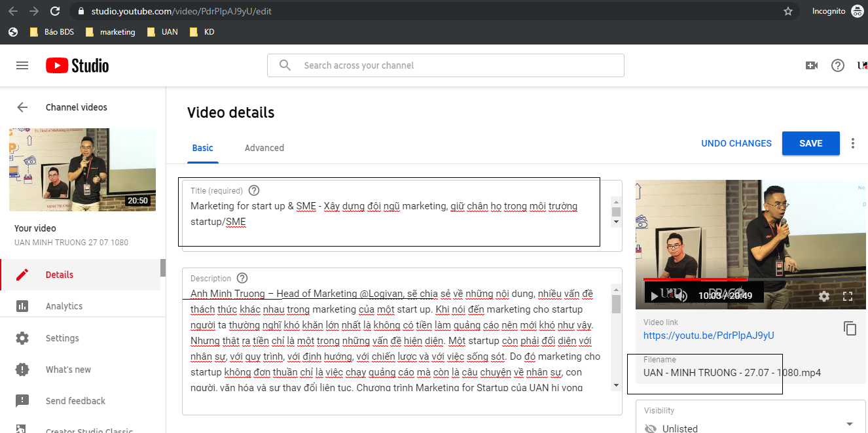Screen dimensions: 868x433
Task: Copy video link with copy icon
Action: tap(850, 328)
